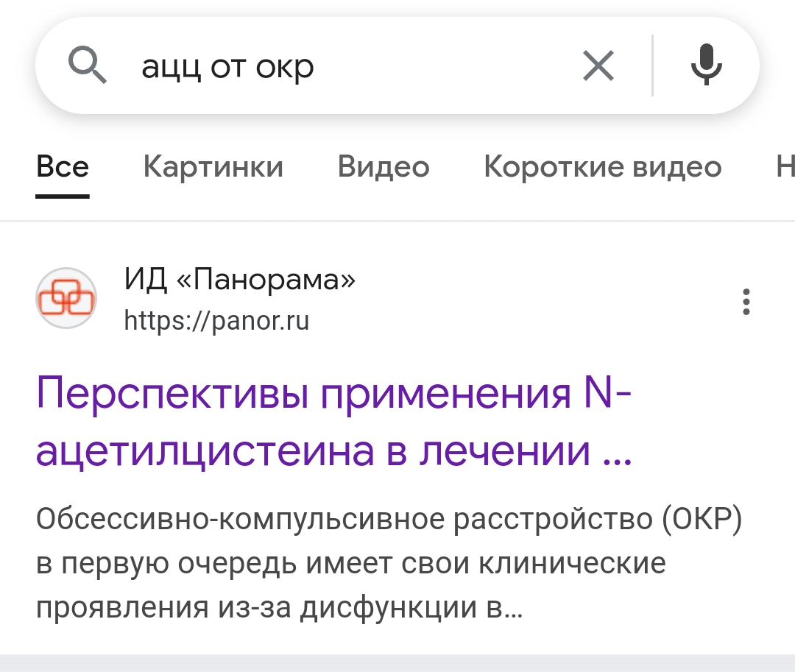Open the three-dot menu for the Panorama result

tap(746, 303)
